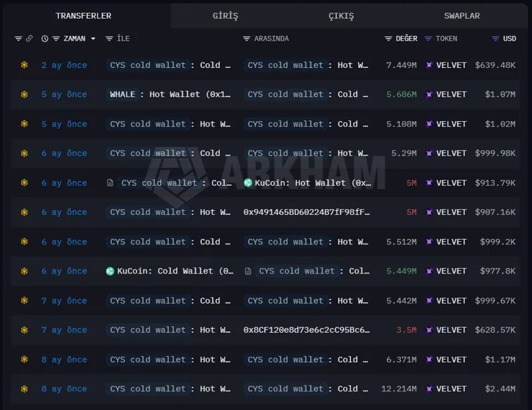Screen dimensions: 532x410
Task: Click the 5.686M green value
Action: click(x=402, y=95)
